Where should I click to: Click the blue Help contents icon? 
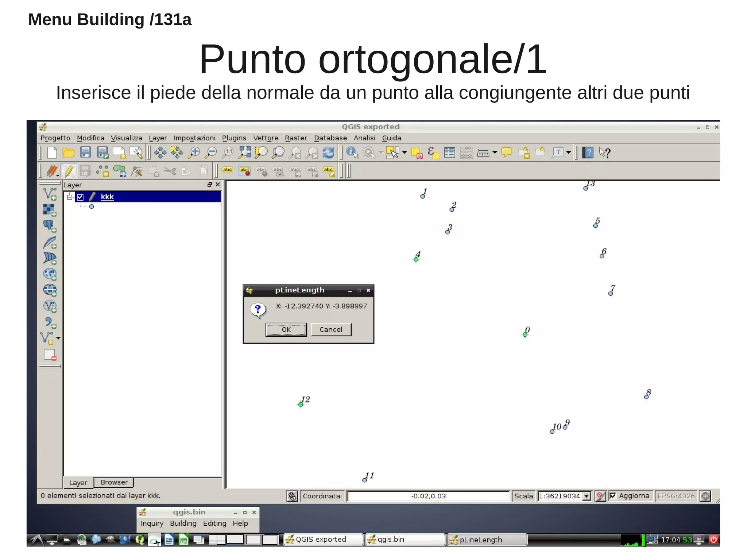click(x=588, y=152)
